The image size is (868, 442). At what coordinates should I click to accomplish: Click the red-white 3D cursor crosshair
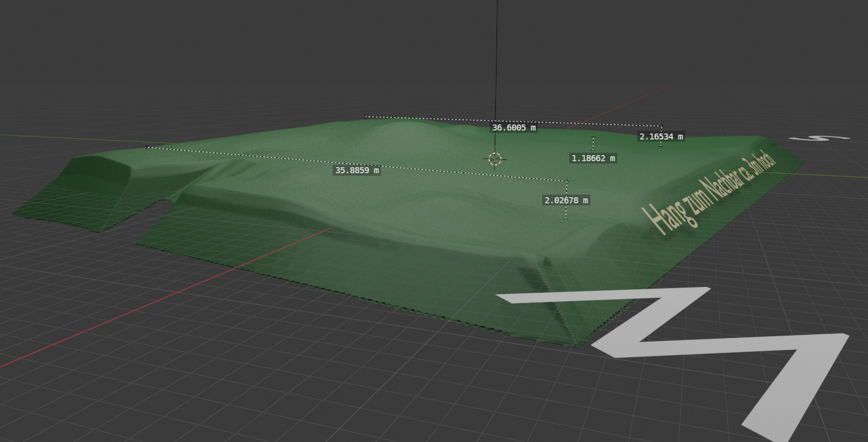tap(495, 159)
